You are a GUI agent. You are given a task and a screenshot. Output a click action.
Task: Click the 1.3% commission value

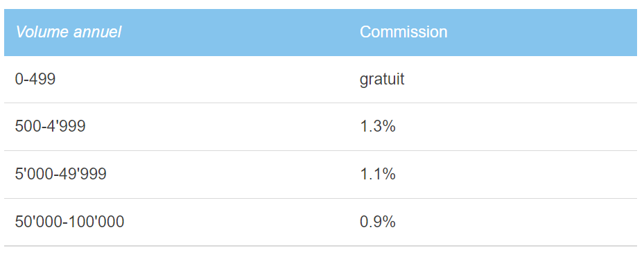pos(377,127)
